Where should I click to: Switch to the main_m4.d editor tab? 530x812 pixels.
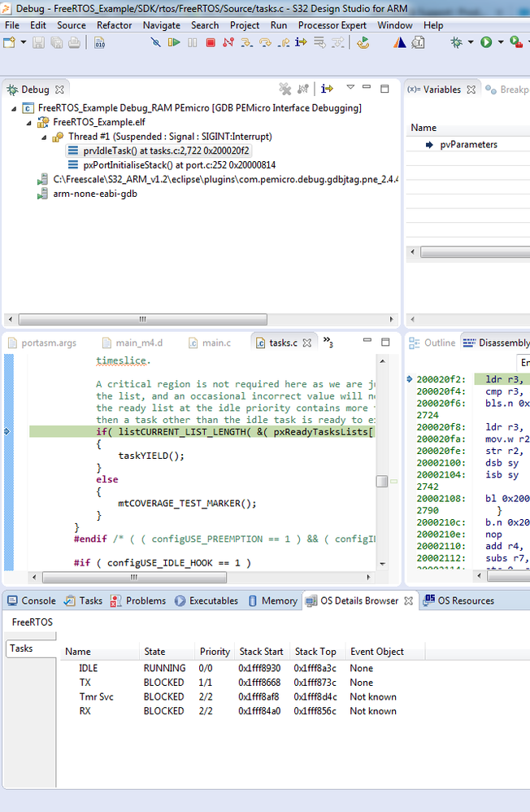pos(132,343)
